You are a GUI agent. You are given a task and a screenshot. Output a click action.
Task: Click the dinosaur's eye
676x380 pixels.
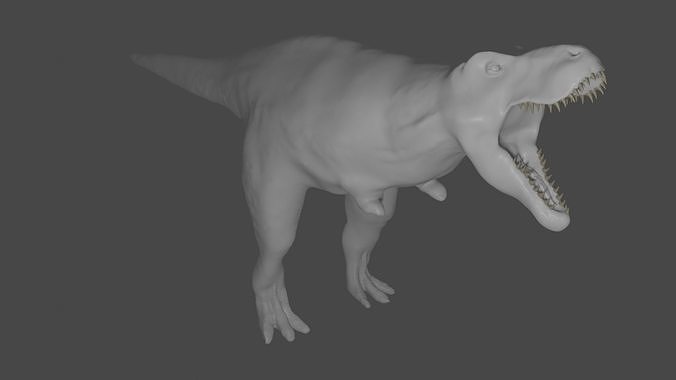point(494,69)
